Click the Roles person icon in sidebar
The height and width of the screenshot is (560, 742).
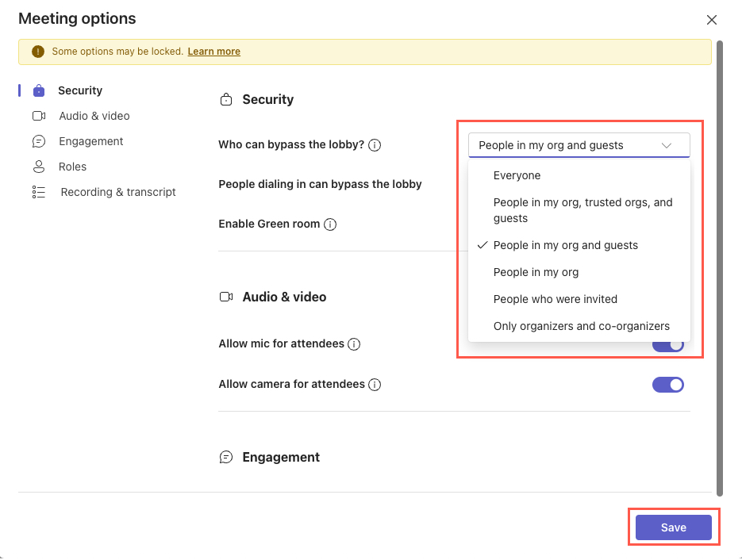(39, 167)
